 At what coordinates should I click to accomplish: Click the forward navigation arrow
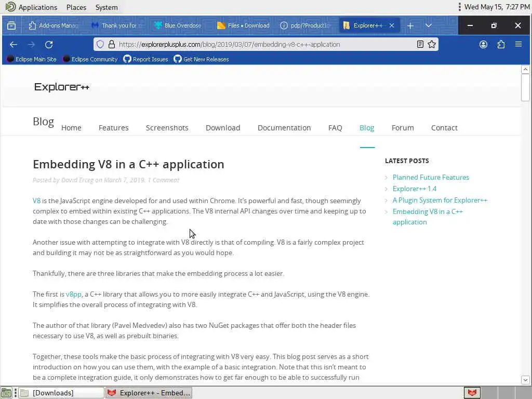[x=31, y=45]
